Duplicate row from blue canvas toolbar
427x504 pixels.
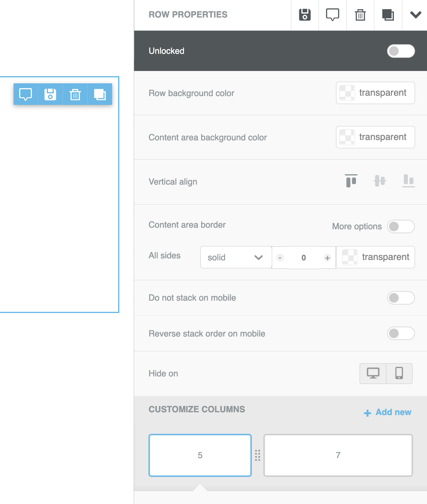[x=100, y=94]
